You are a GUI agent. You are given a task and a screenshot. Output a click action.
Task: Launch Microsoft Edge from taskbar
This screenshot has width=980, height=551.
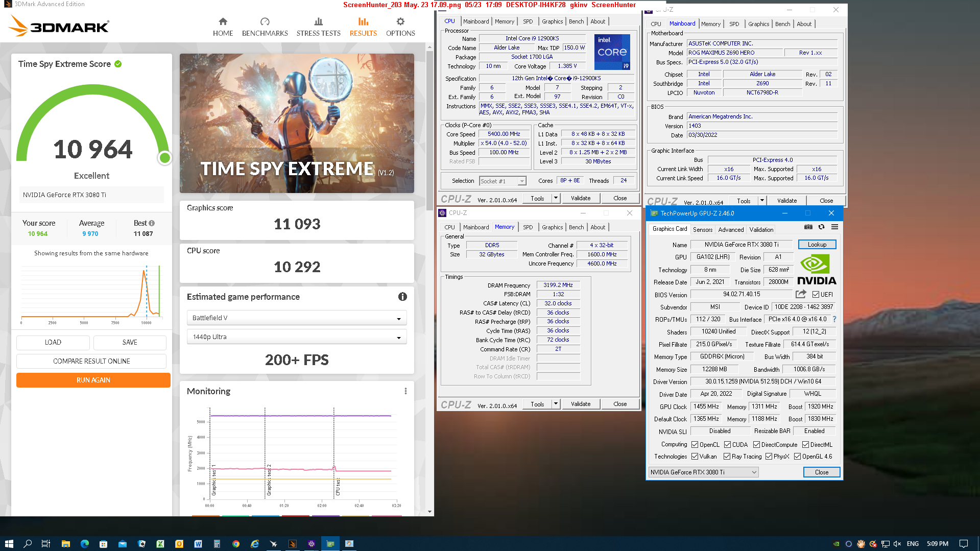84,544
